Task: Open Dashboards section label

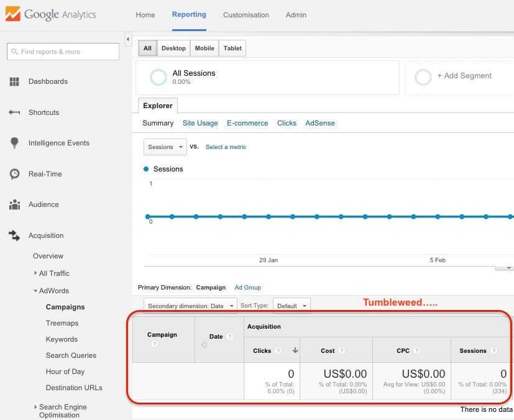Action: (x=48, y=81)
